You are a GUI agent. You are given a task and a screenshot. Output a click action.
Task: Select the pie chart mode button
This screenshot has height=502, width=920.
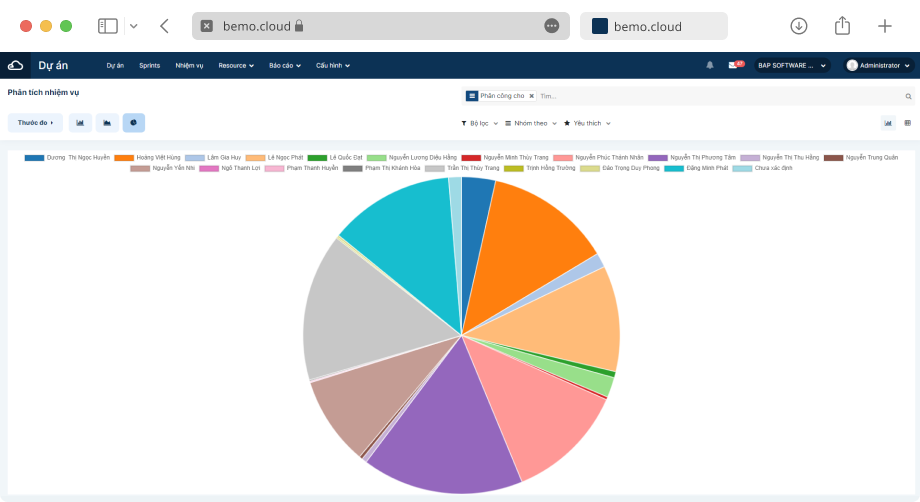coord(134,123)
